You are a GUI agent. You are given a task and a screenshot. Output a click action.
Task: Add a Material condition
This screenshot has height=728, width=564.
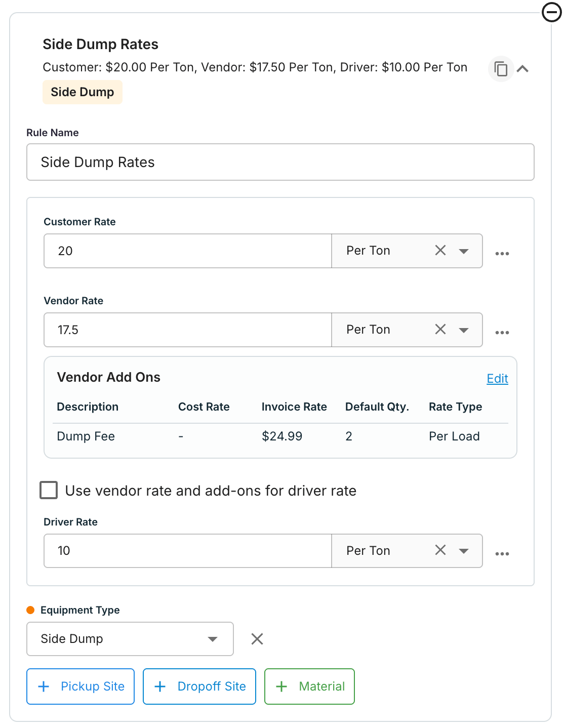(x=309, y=686)
